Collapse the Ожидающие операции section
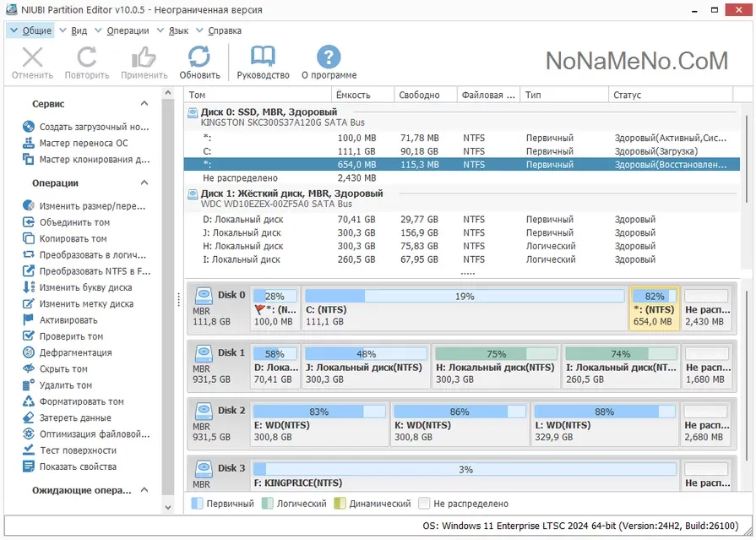Viewport: 756px width, 540px height. (x=144, y=490)
